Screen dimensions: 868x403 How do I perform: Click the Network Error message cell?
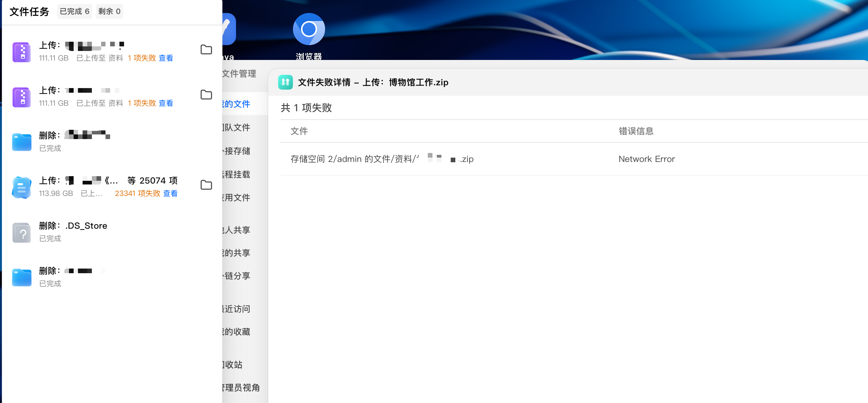click(x=647, y=159)
